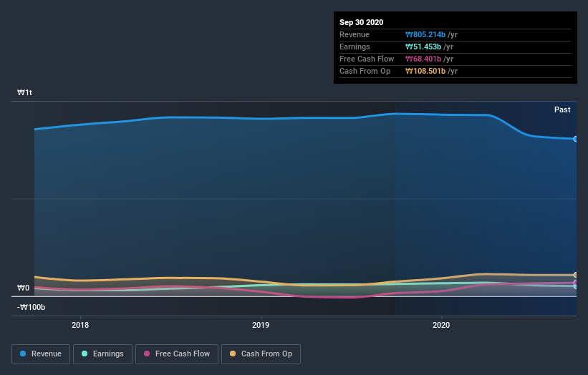
Task: Click the Past label in chart
Action: click(x=562, y=109)
